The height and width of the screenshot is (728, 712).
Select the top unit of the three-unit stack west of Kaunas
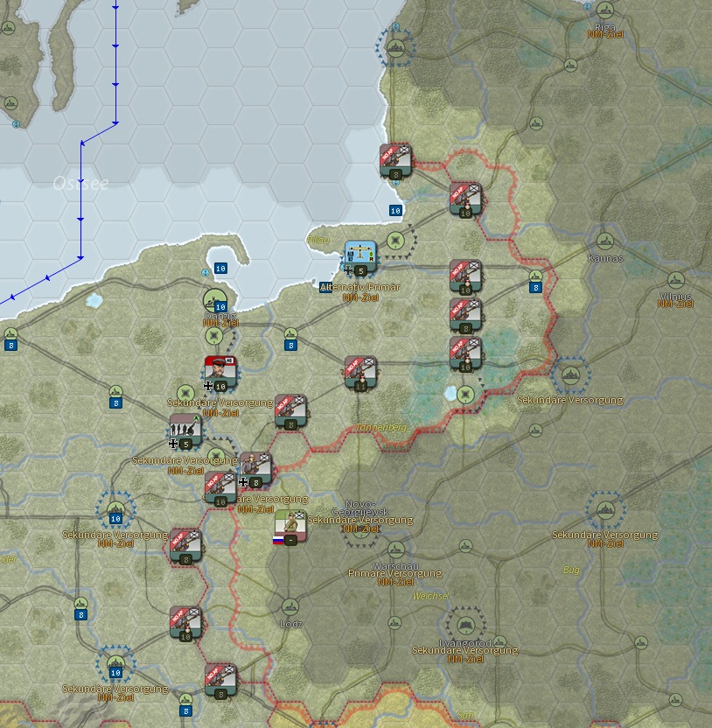(465, 277)
